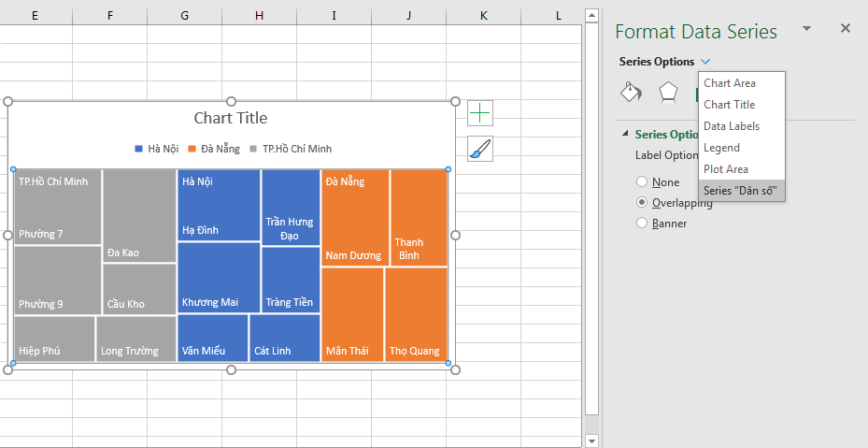Select the Legend entry in dropdown
Image resolution: width=868 pixels, height=448 pixels.
click(x=721, y=148)
